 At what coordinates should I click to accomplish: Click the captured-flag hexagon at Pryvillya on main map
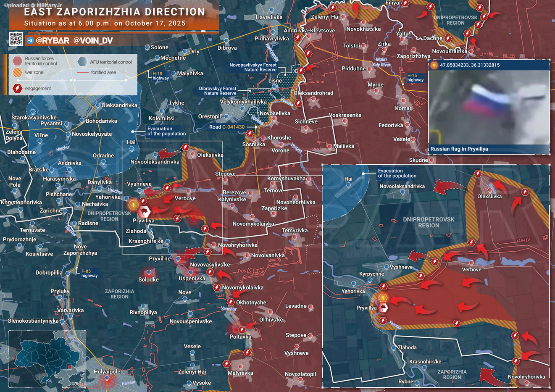click(144, 211)
